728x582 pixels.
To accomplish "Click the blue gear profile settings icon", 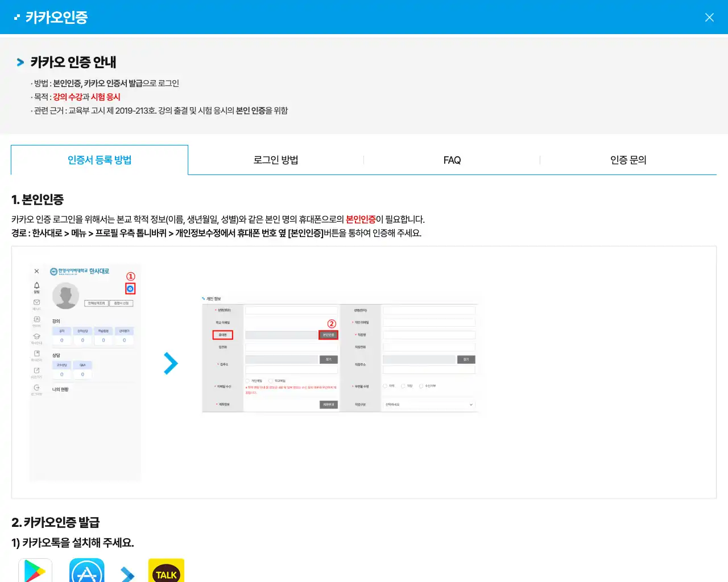I will coord(131,289).
